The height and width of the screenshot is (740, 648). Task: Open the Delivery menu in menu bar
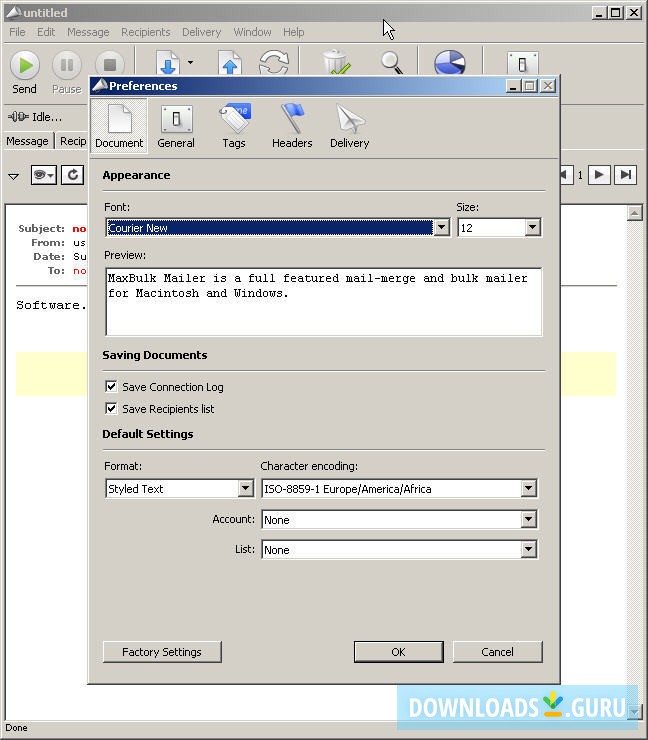coord(202,32)
